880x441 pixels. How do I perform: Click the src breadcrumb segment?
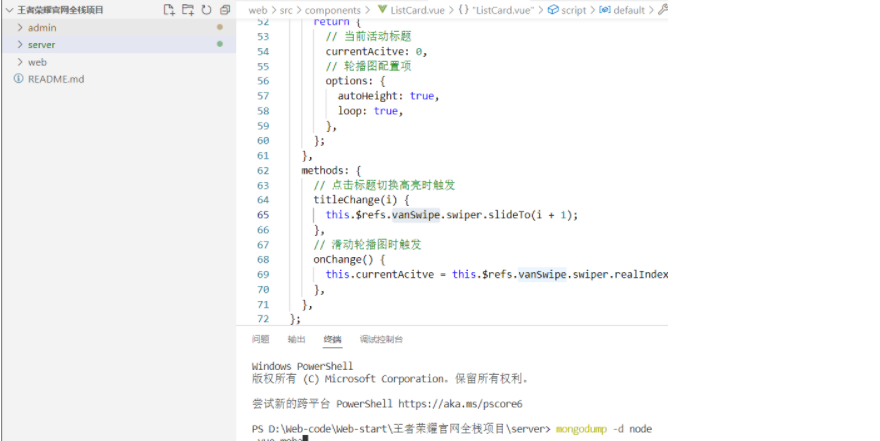point(286,10)
